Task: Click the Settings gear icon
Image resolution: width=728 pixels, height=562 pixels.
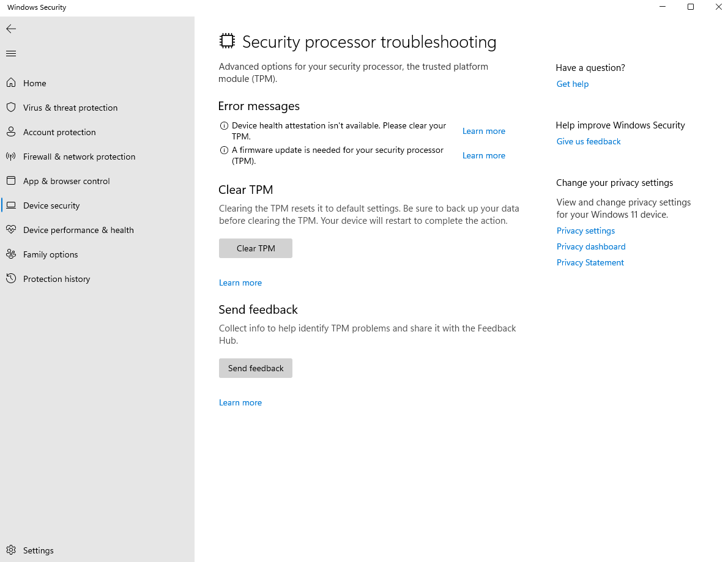Action: pyautogui.click(x=11, y=550)
